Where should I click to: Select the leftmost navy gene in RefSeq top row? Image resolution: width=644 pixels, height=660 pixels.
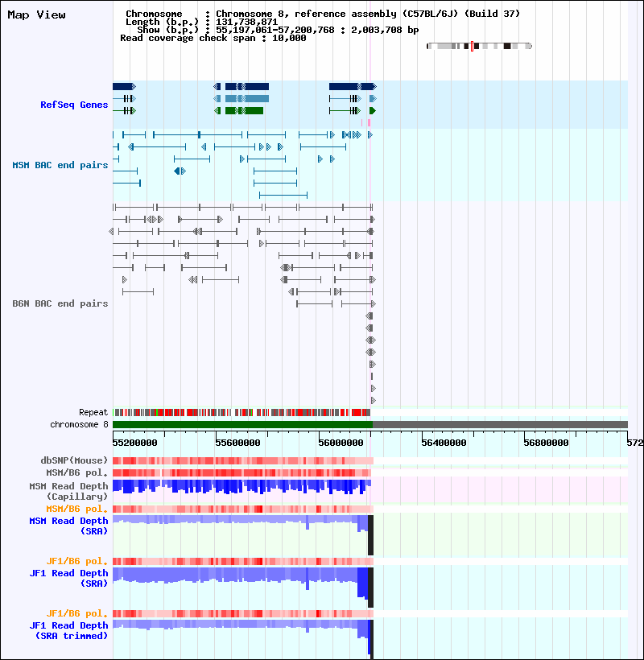[x=124, y=86]
